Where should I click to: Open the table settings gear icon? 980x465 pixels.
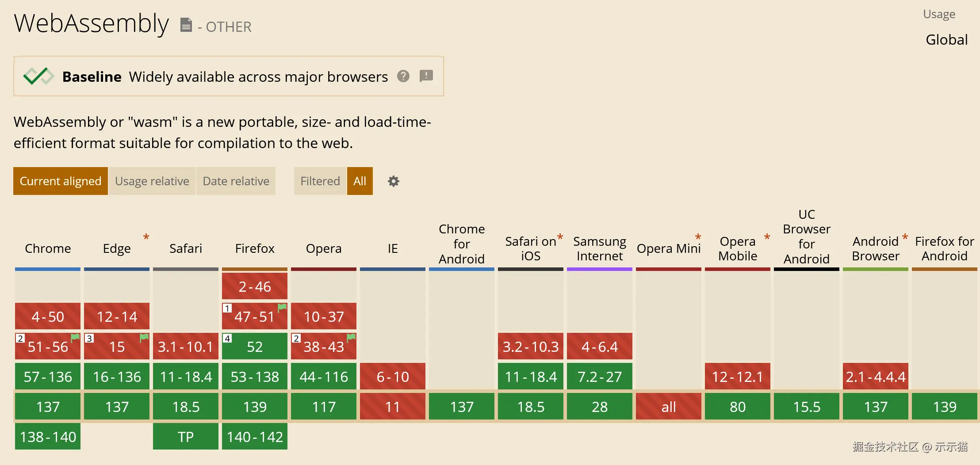click(393, 181)
